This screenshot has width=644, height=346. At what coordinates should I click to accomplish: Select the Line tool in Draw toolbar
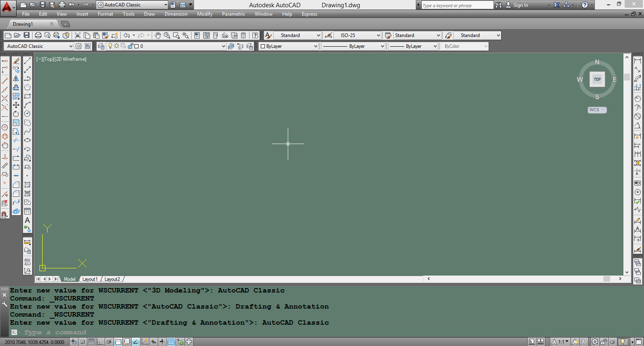pos(27,61)
